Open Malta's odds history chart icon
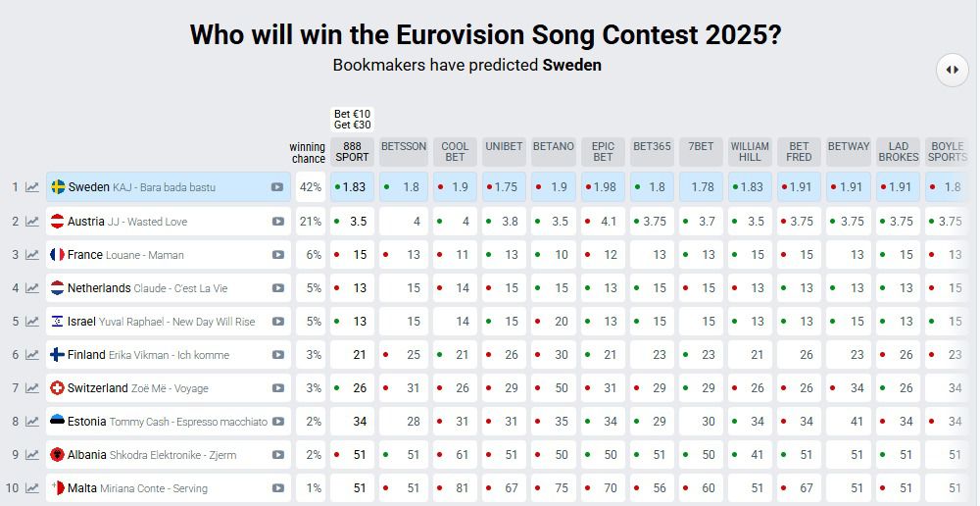Image resolution: width=980 pixels, height=506 pixels. [x=32, y=488]
